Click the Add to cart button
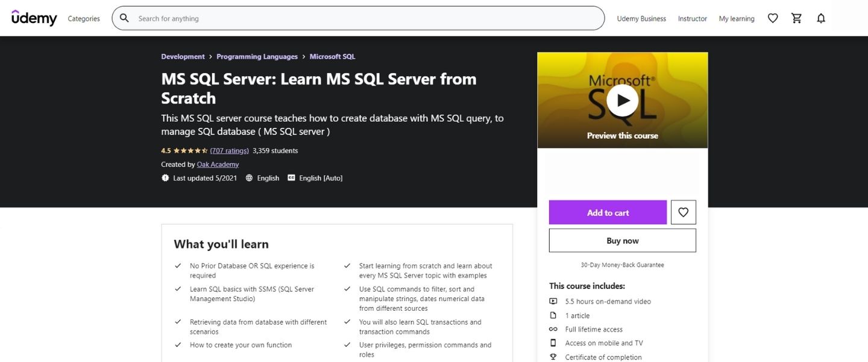This screenshot has height=362, width=868. point(608,212)
